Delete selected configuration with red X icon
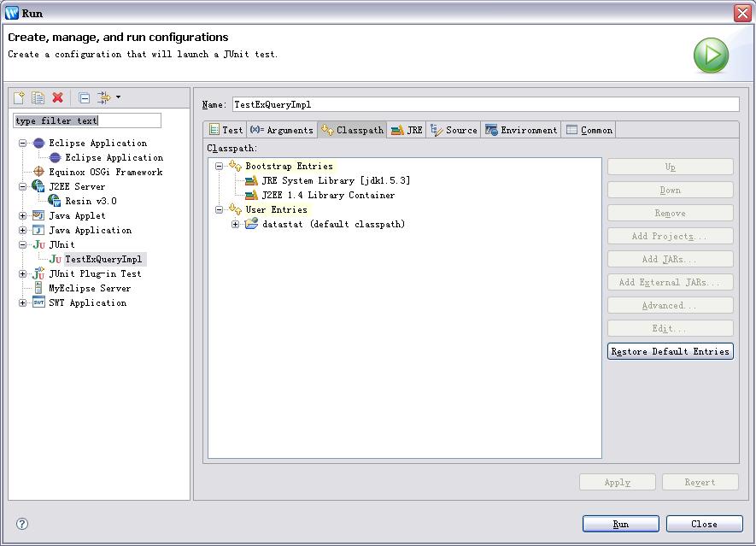This screenshot has width=756, height=546. point(58,98)
